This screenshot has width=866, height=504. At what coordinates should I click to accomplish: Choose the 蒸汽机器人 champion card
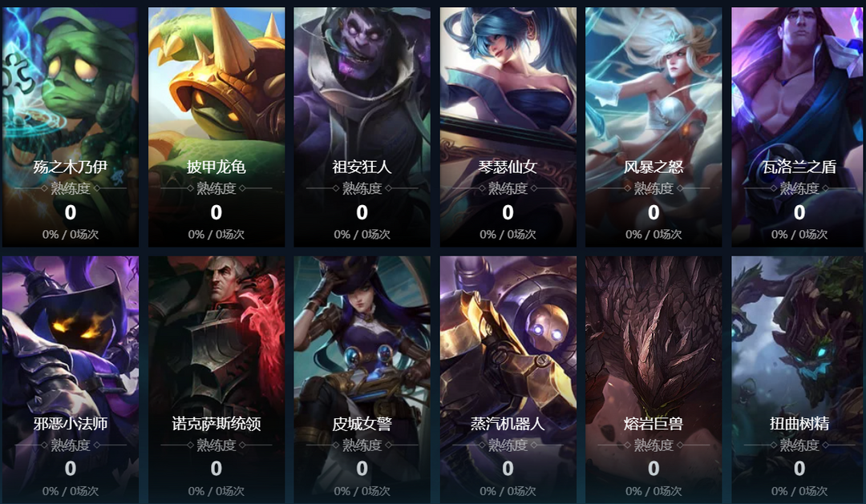point(508,380)
